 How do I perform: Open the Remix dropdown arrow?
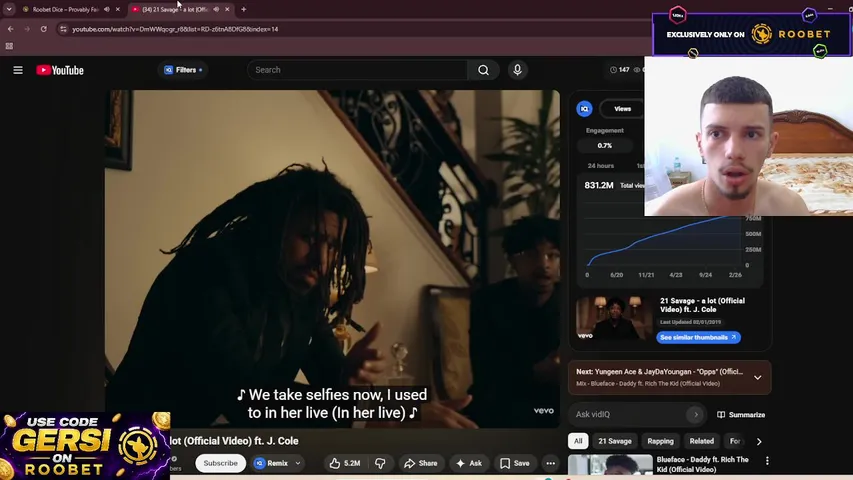coord(298,463)
